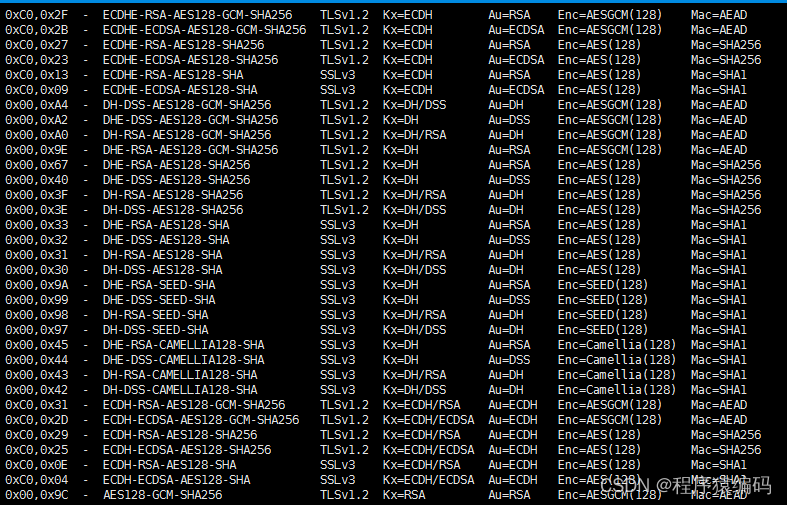Screen dimensions: 787x505
Task: Select hex code 0x00,0x67
Action: pyautogui.click(x=37, y=165)
